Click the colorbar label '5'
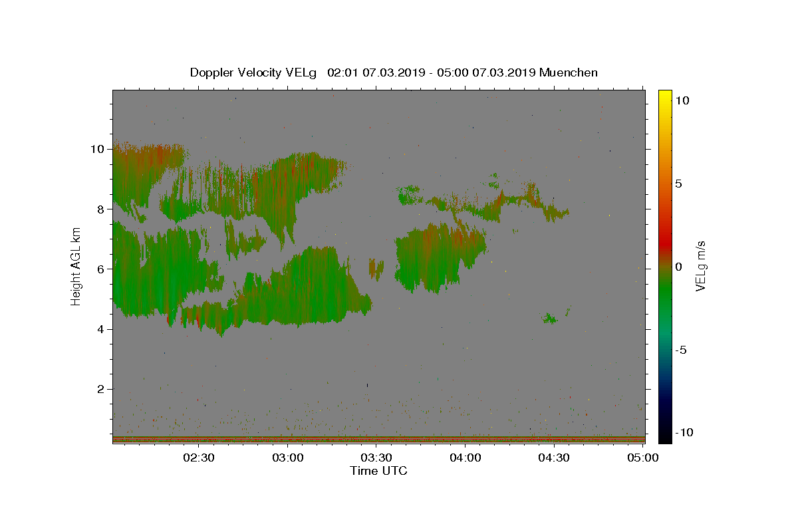Viewport: 798px width, 532px height. click(678, 184)
